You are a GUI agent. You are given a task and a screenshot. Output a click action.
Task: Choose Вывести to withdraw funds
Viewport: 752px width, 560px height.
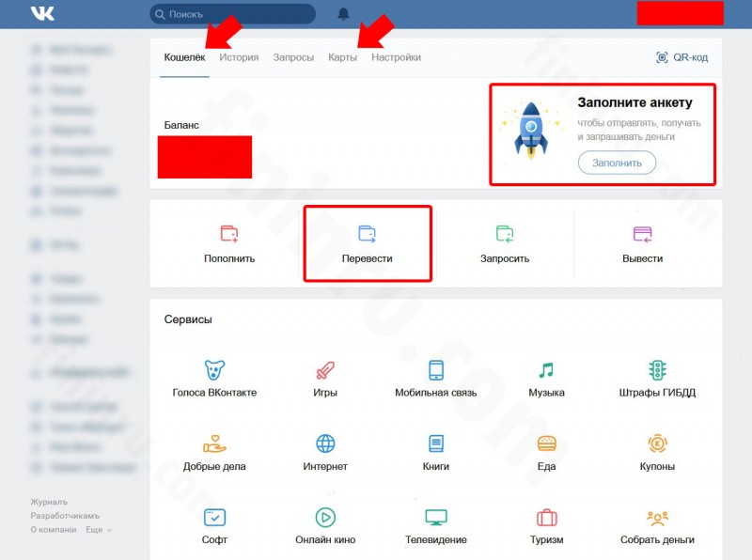pyautogui.click(x=643, y=243)
